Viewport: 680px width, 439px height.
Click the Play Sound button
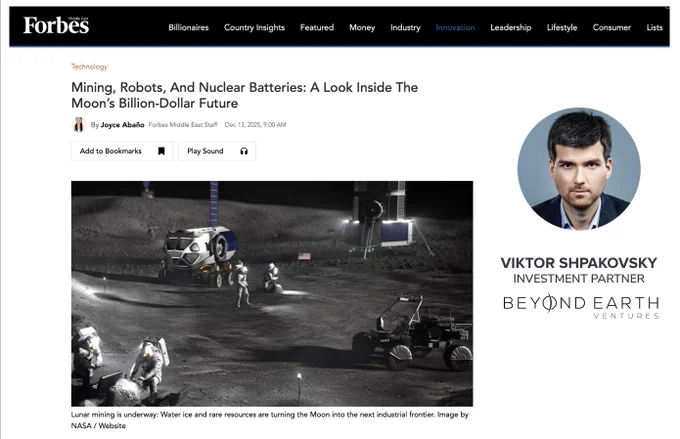(x=217, y=151)
